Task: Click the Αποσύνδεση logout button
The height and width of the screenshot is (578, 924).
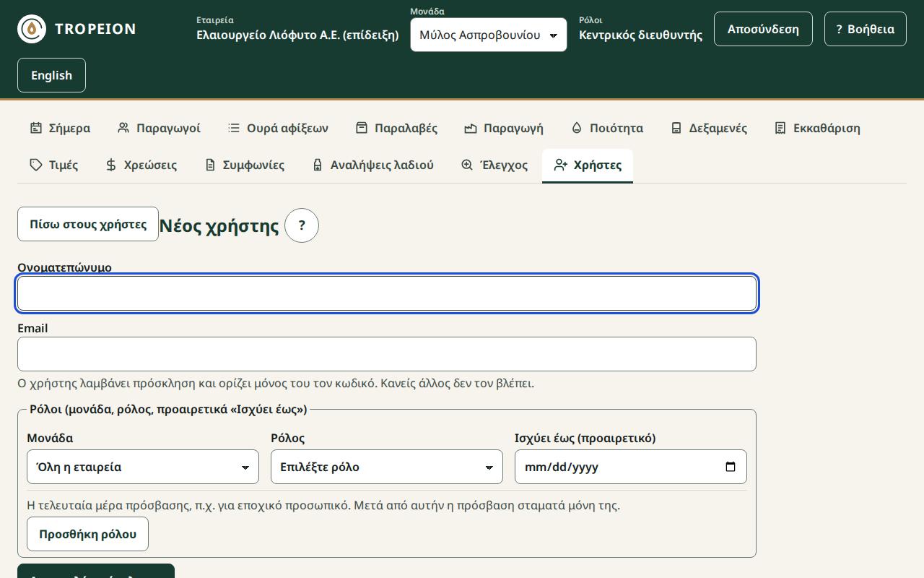Action: [763, 29]
